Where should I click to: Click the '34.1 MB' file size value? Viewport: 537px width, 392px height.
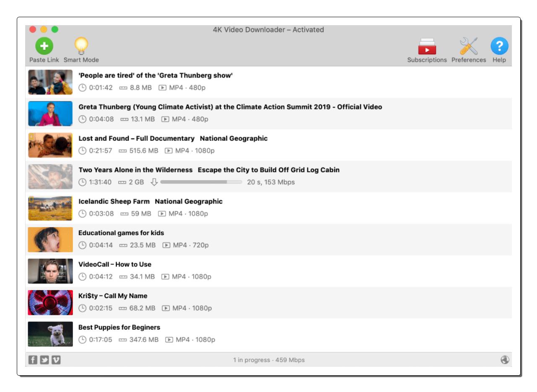click(142, 277)
